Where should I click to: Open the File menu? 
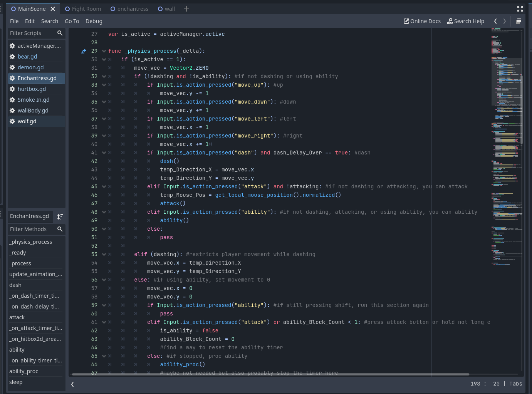point(14,21)
